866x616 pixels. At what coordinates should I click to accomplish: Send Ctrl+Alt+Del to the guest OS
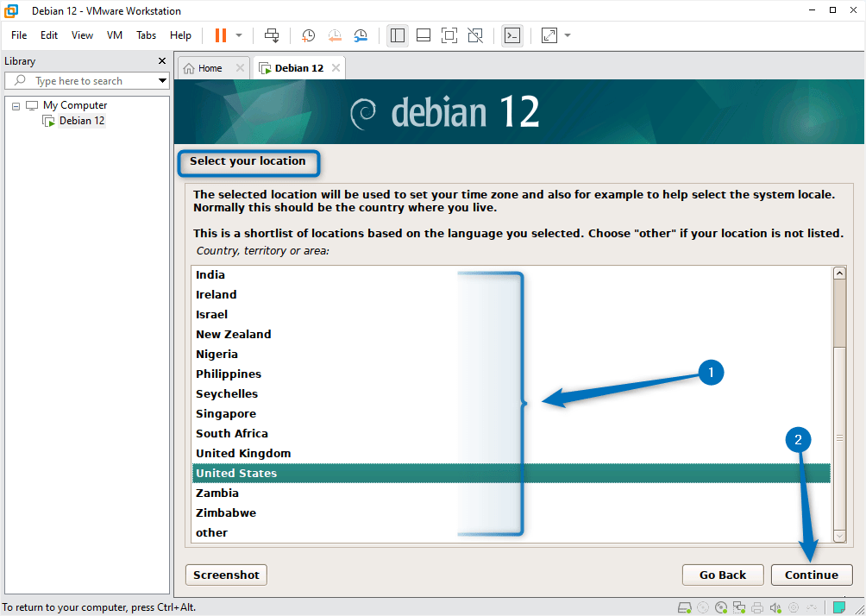pos(272,35)
